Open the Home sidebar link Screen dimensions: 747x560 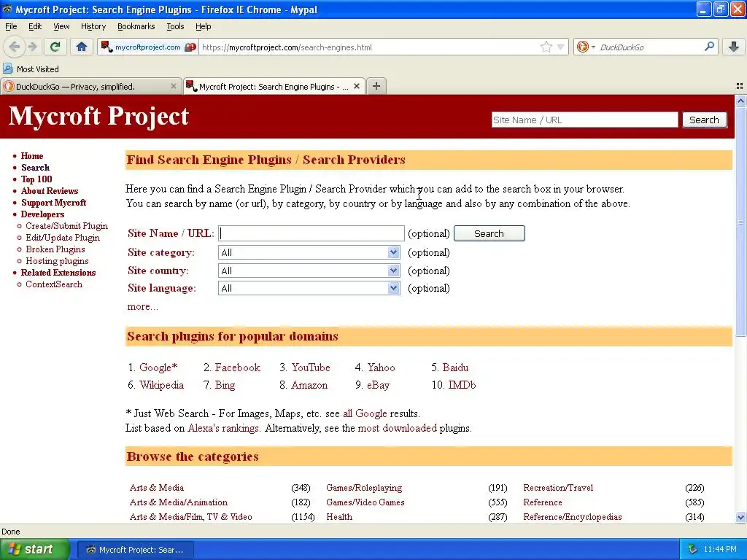(32, 156)
